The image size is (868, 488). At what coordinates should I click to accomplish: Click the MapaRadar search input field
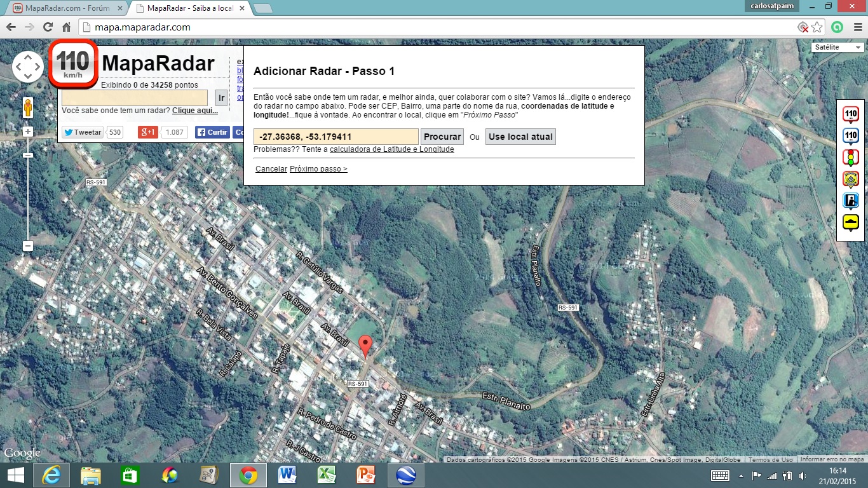[x=135, y=98]
